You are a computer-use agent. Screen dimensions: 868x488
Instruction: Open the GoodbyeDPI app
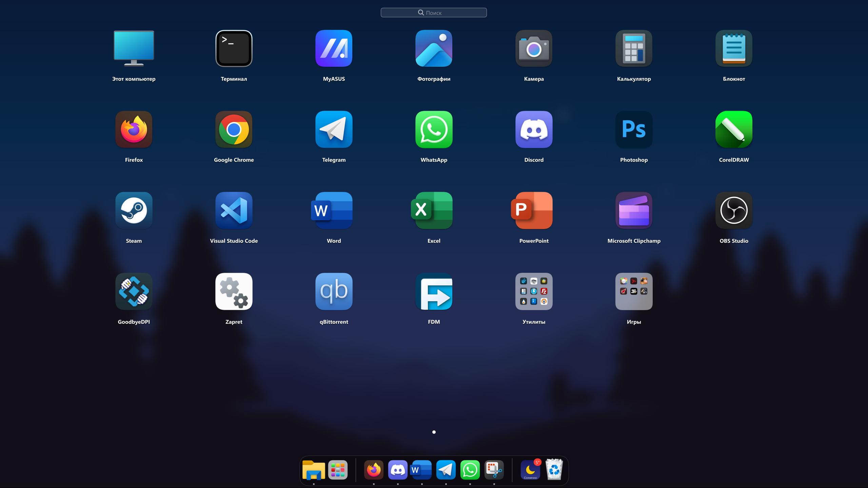click(134, 291)
